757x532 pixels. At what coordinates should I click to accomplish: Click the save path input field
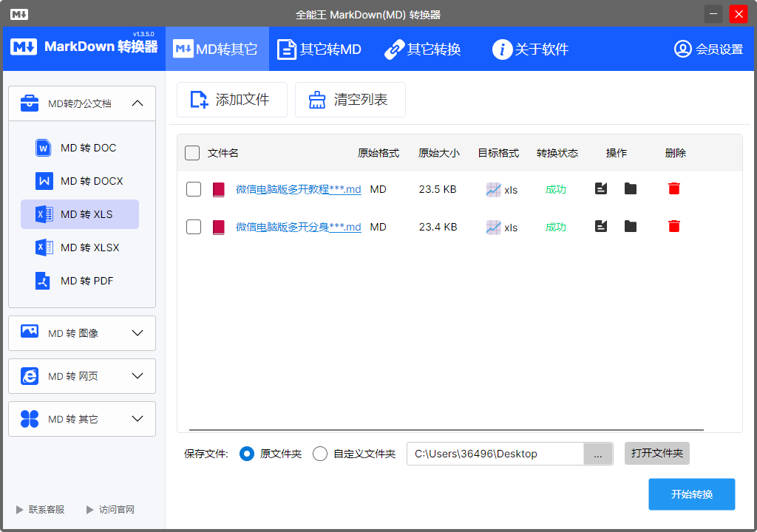tap(495, 454)
